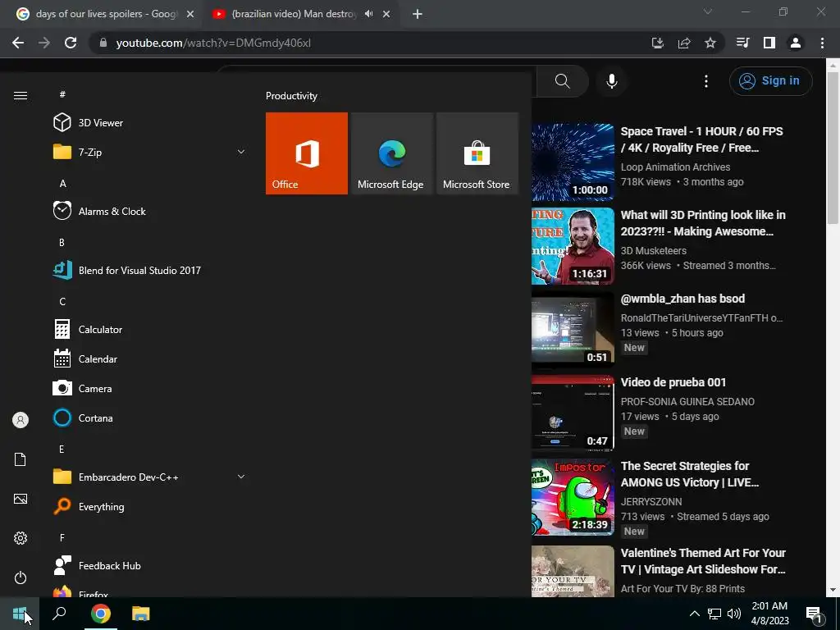Viewport: 840px width, 630px height.
Task: Open Valentine's Themed Art video title
Action: pos(703,561)
